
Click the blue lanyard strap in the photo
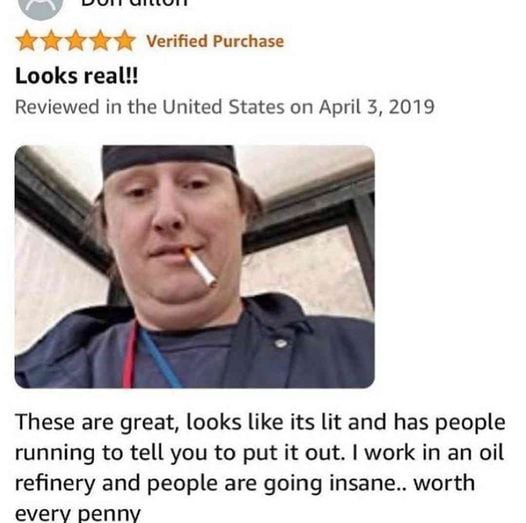(x=160, y=359)
